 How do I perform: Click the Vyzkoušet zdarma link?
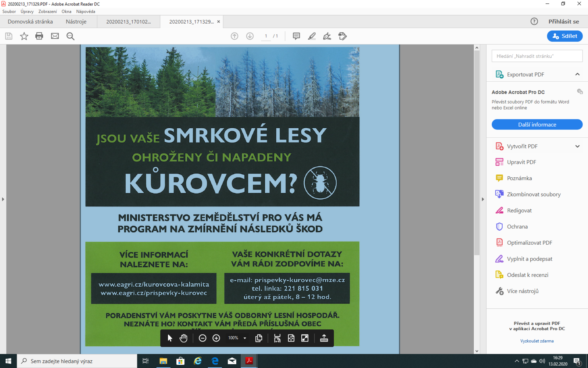pyautogui.click(x=537, y=341)
